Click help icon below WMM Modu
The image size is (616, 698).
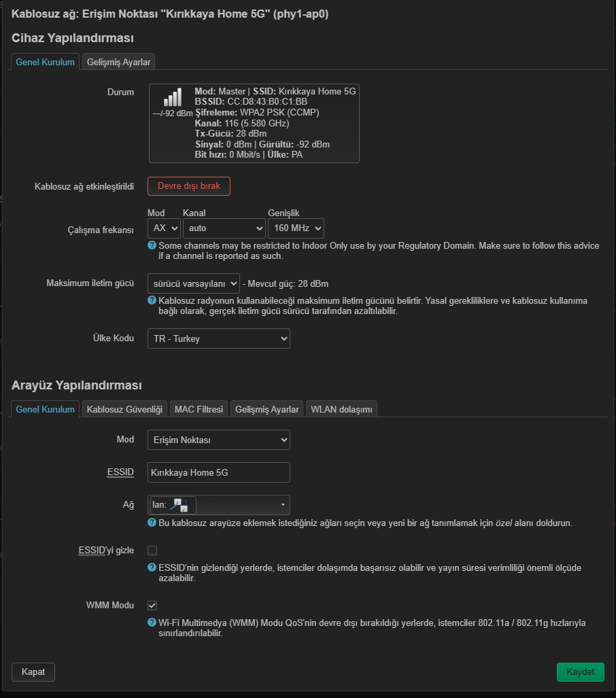click(152, 623)
